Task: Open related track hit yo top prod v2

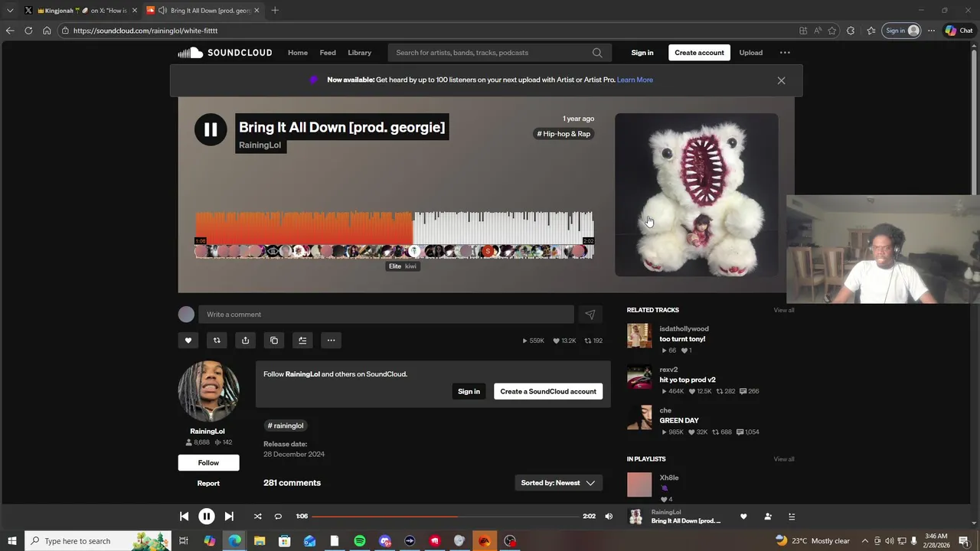Action: [x=688, y=380]
